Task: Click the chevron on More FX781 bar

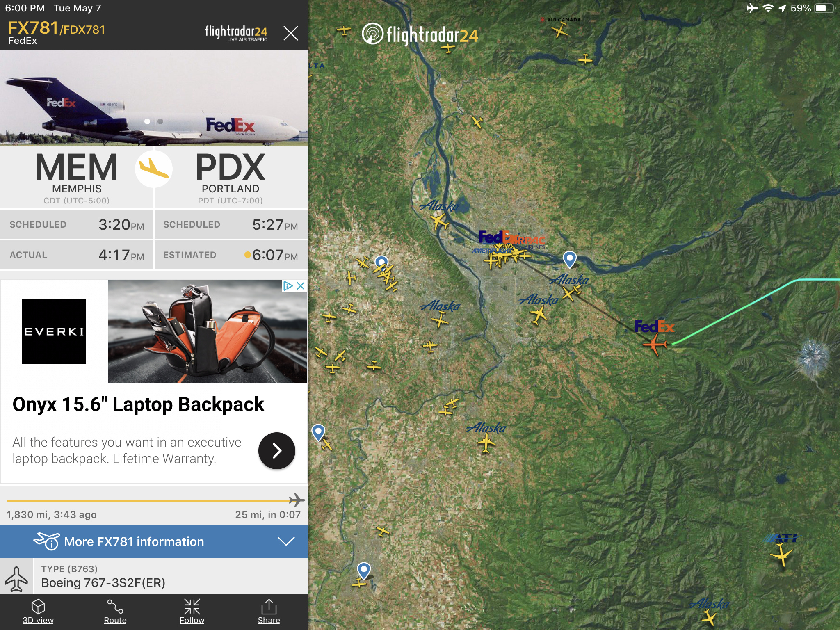Action: click(x=286, y=541)
